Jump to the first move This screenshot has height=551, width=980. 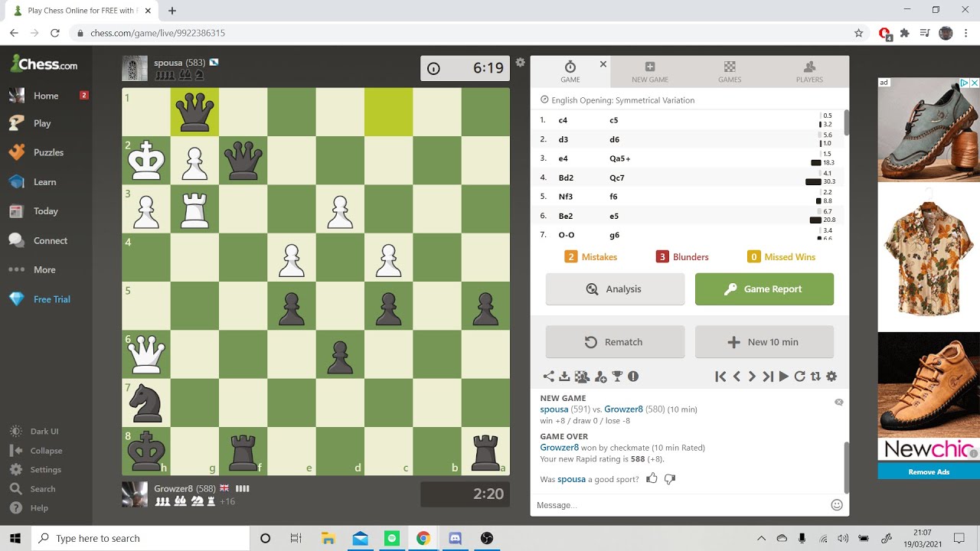coord(720,377)
